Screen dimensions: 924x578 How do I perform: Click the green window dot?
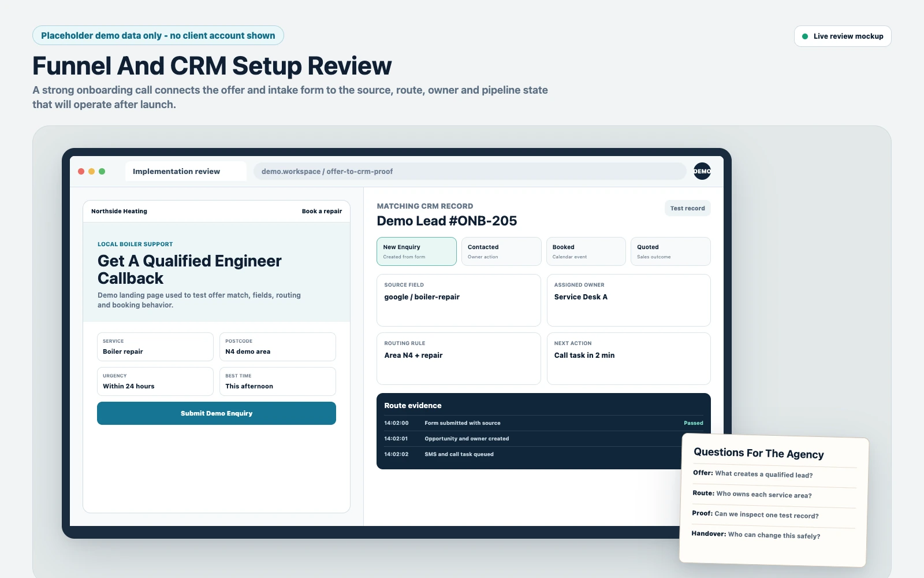[102, 171]
